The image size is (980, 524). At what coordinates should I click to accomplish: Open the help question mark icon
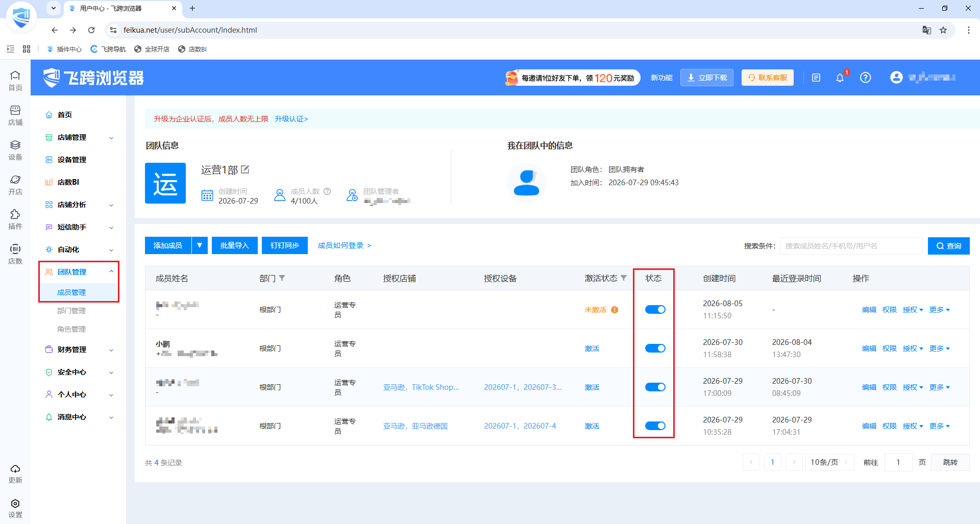coord(865,78)
